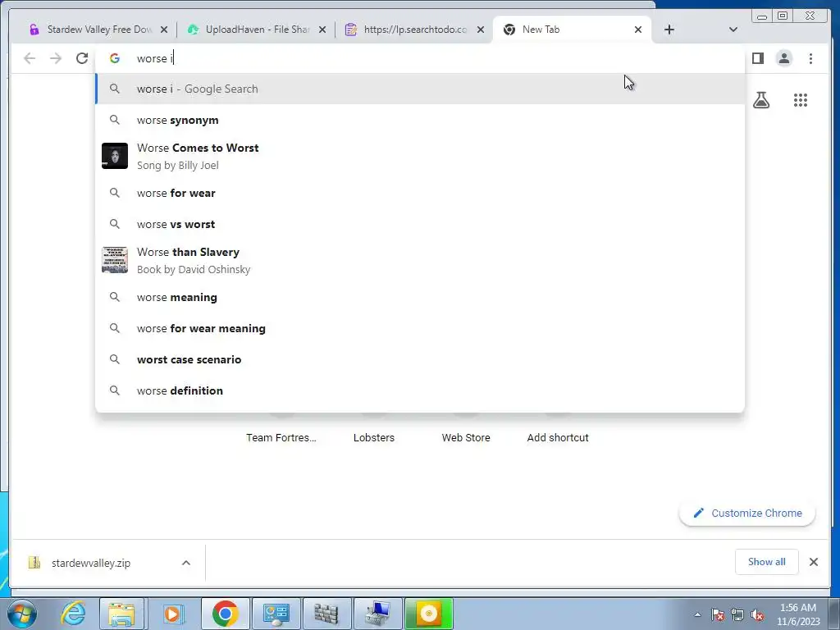Click the Action Center flag tray icon
This screenshot has height=630, width=840.
[x=718, y=614]
